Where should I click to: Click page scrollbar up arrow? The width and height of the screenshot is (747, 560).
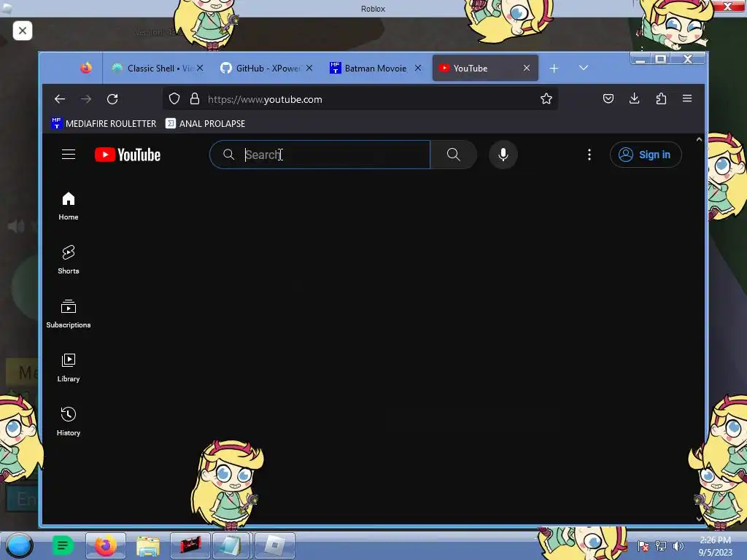699,139
